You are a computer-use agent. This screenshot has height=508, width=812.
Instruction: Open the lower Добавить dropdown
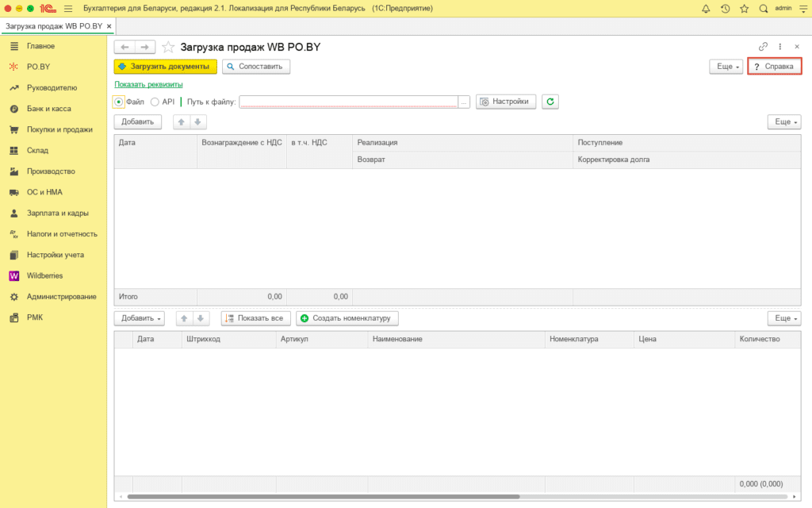click(139, 318)
